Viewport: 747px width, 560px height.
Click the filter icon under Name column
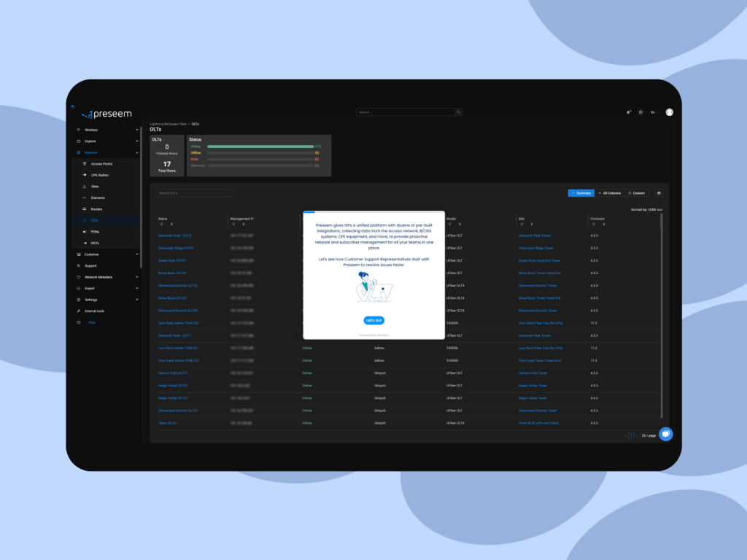click(x=160, y=225)
